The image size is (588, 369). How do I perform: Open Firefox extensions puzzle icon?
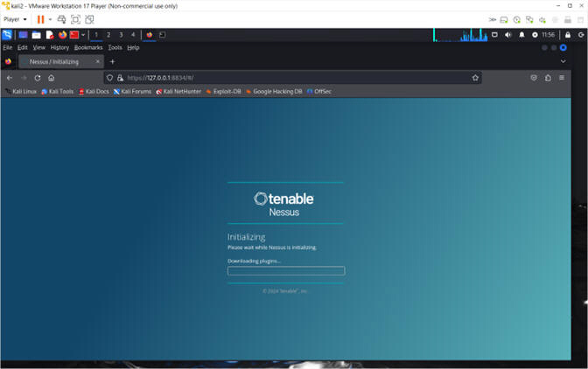tap(548, 78)
